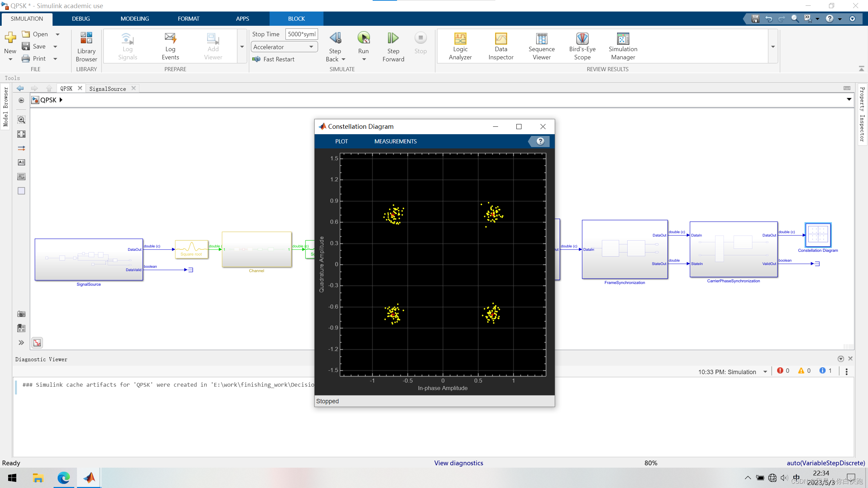Open File Explorer from the taskbar
The width and height of the screenshot is (868, 488).
pyautogui.click(x=38, y=478)
